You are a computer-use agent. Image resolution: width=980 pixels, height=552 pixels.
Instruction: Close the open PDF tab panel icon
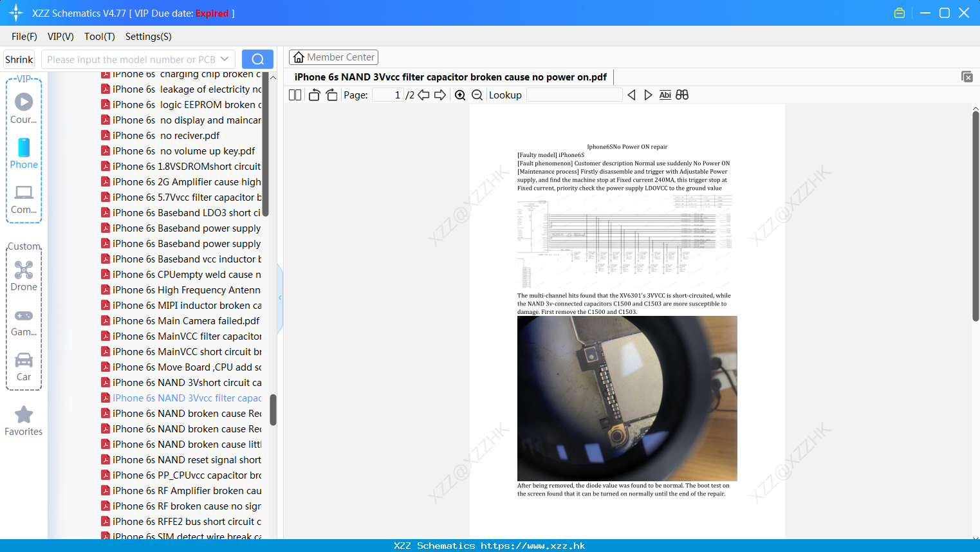[966, 77]
